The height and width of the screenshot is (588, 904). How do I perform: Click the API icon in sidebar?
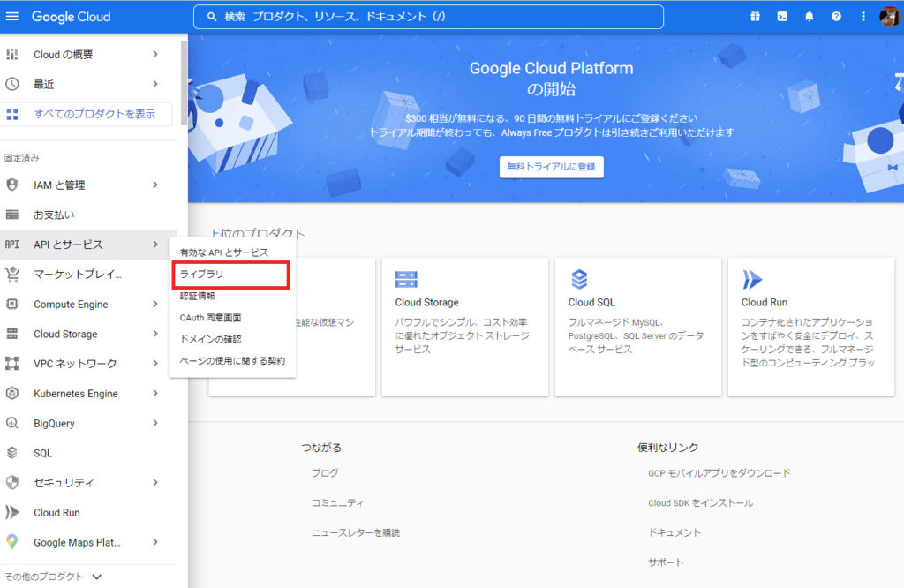(12, 245)
